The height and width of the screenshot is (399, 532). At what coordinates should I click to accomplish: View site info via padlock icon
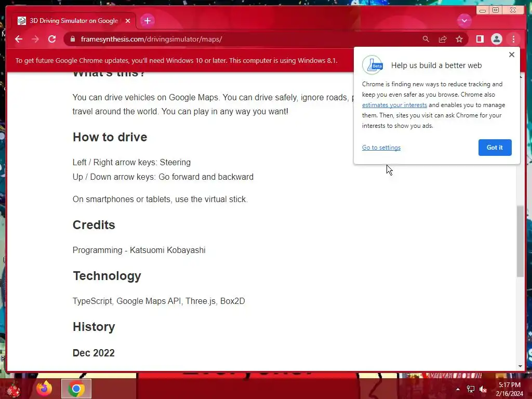pos(73,39)
